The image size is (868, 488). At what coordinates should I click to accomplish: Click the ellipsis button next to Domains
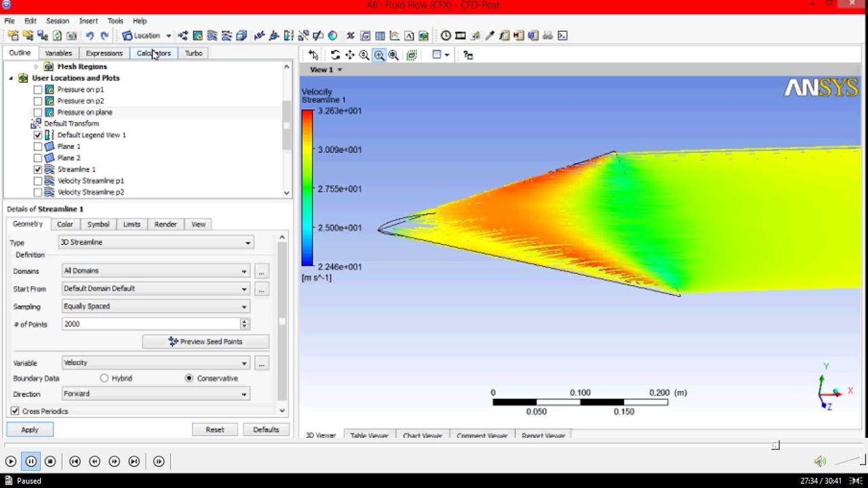261,272
